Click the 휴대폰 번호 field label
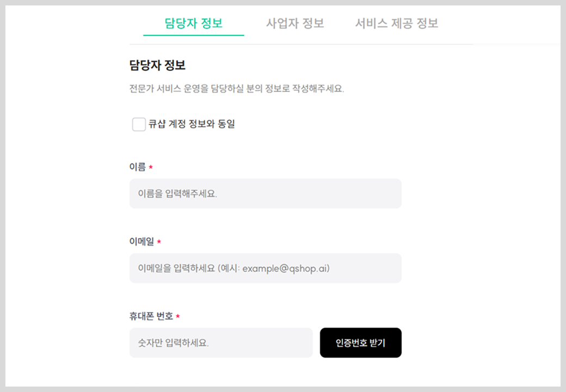The height and width of the screenshot is (392, 566). pyautogui.click(x=151, y=316)
